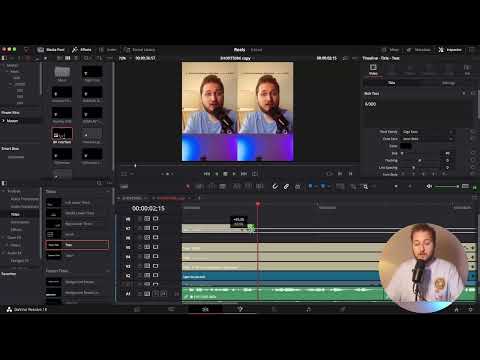Adjust the Tracking slider
Screen dimensions: 480x360
click(420, 160)
